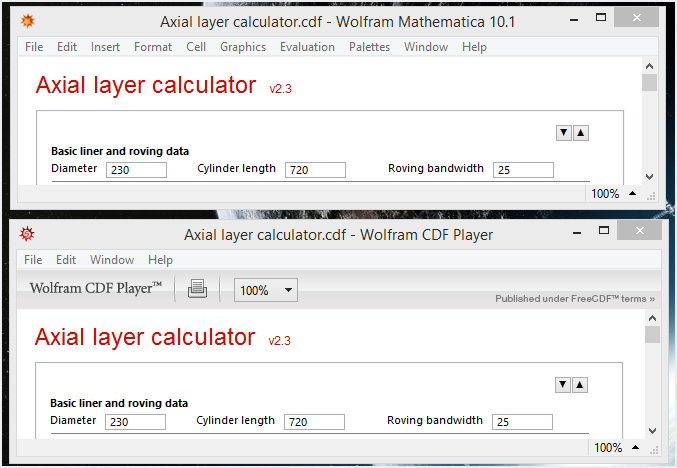The image size is (677, 468).
Task: Click Cylinder length field in Mathematica window
Action: [x=315, y=170]
